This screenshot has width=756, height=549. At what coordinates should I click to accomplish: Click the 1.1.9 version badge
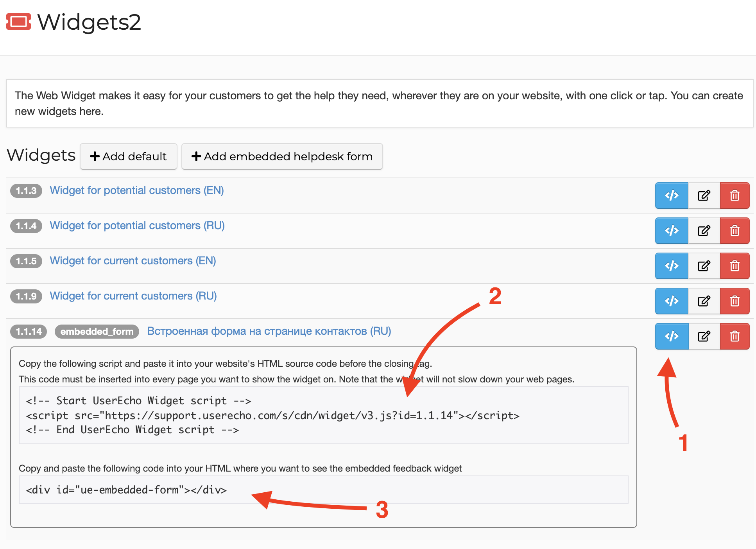[x=26, y=296]
